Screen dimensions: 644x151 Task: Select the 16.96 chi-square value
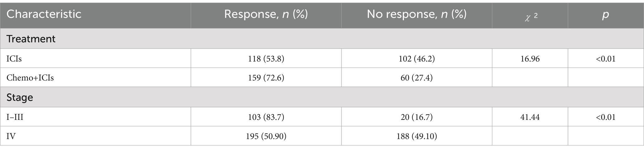(530, 59)
